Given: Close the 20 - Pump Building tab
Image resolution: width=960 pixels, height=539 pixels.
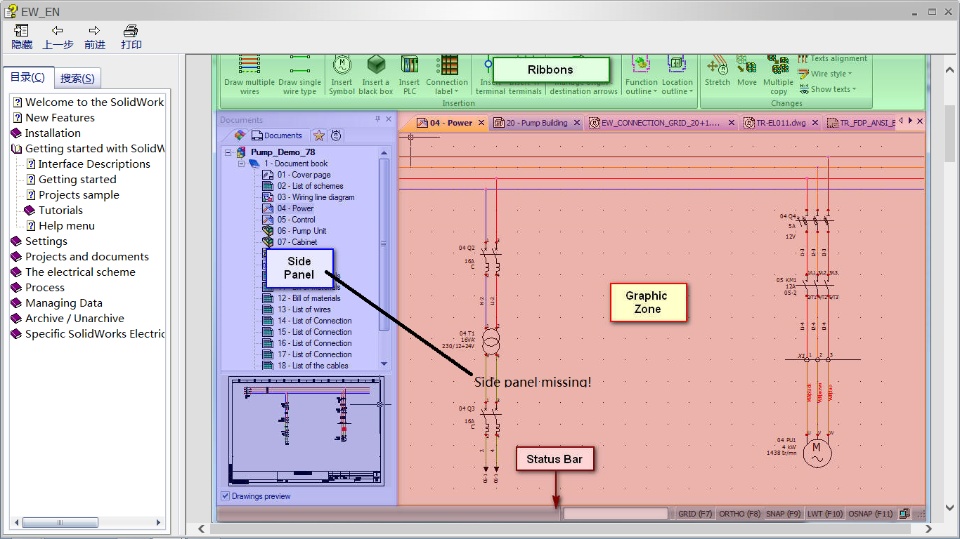Looking at the screenshot, I should 577,122.
